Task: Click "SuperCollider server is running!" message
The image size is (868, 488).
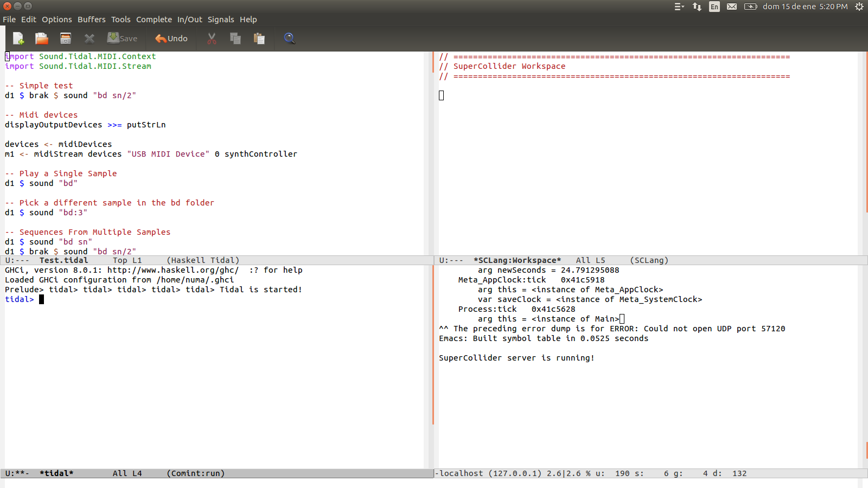Action: point(516,358)
